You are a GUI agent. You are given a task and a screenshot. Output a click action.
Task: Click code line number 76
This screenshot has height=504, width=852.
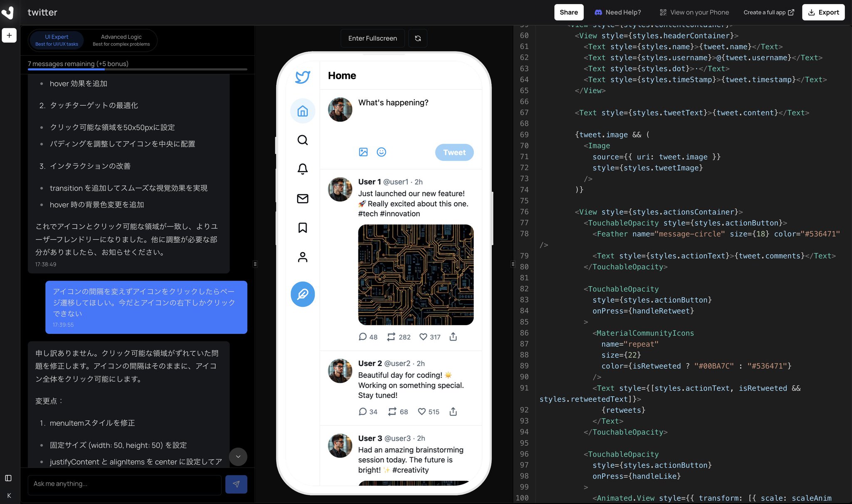point(524,212)
